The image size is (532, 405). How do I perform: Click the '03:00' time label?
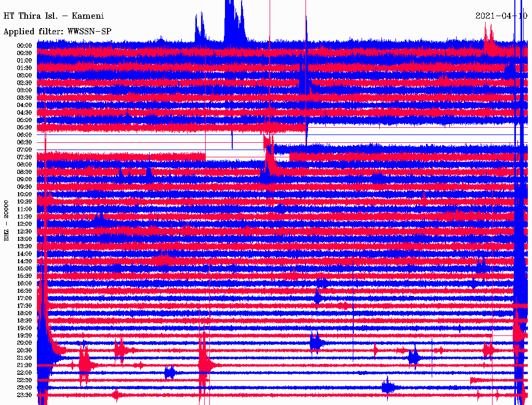coord(24,90)
